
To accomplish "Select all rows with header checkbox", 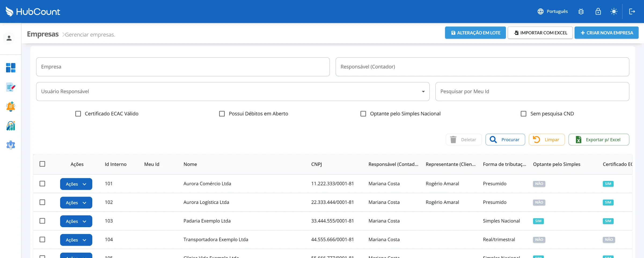I will point(42,164).
